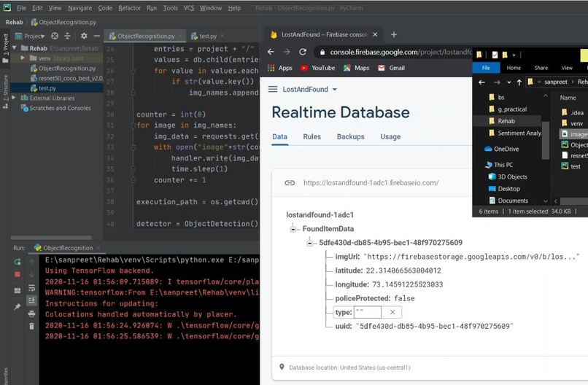This screenshot has width=588, height=385.
Task: Close the LostAndFound Firebase browser tab
Action: (x=375, y=34)
